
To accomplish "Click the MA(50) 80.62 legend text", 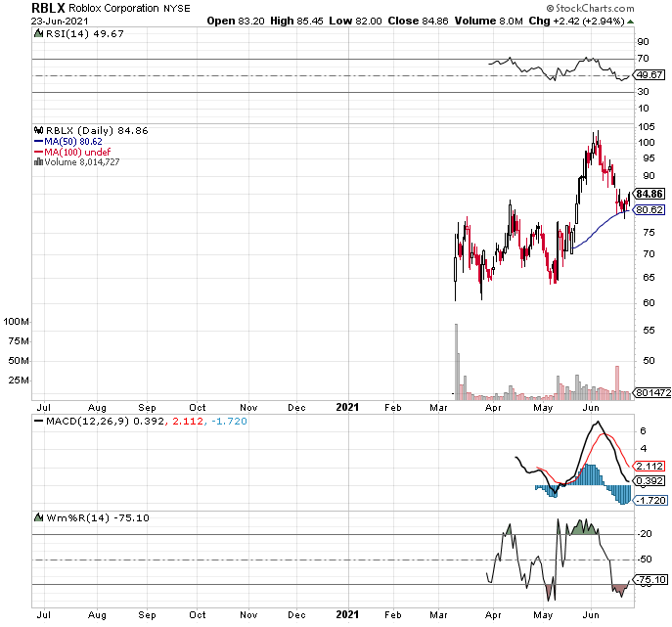I will click(73, 141).
